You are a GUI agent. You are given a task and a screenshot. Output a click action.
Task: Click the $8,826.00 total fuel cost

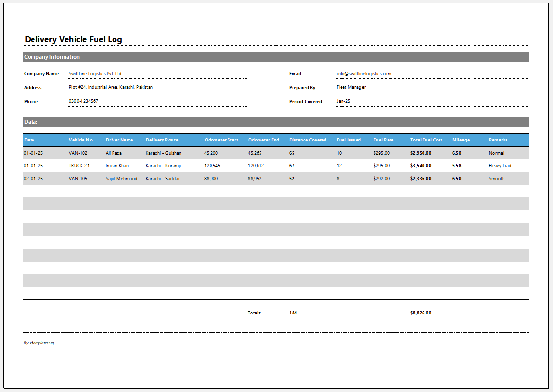pyautogui.click(x=421, y=313)
